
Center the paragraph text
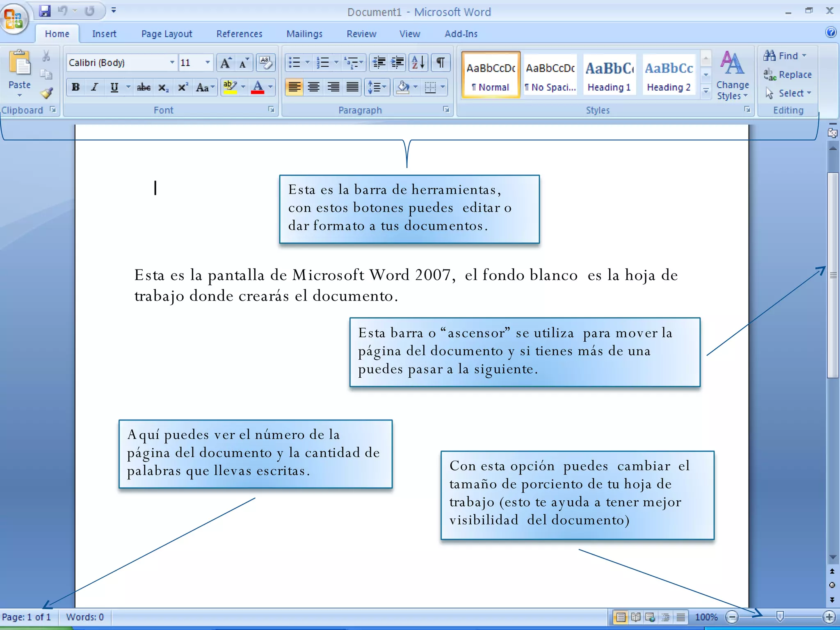click(x=314, y=87)
